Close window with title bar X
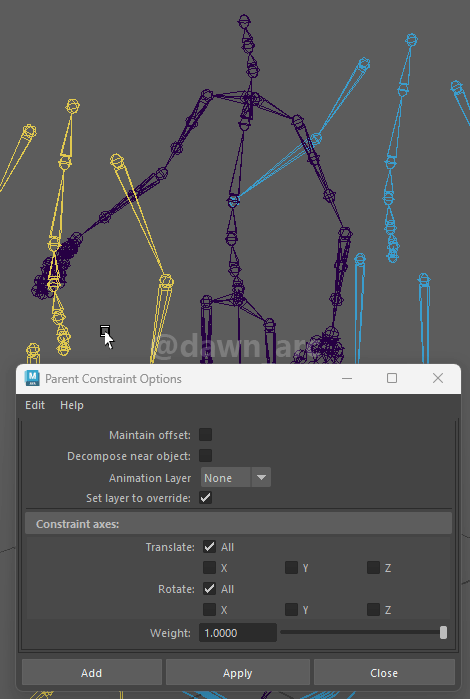The height and width of the screenshot is (699, 470). click(438, 378)
